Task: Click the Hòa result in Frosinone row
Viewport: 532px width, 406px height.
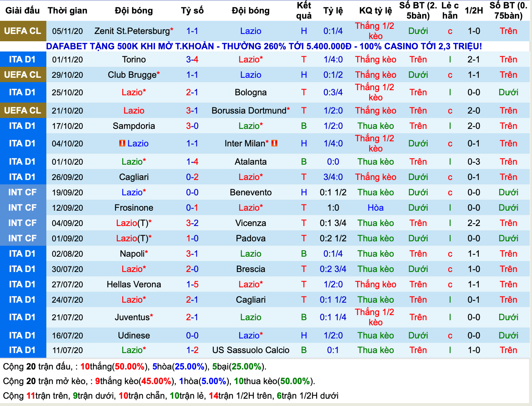Action: coord(375,208)
